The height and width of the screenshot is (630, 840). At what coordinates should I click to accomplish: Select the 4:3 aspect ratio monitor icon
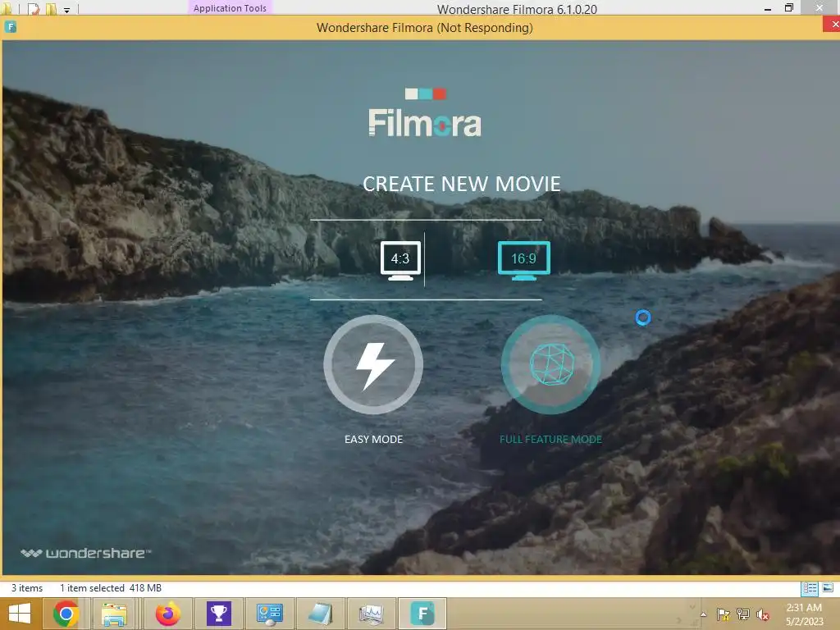click(x=400, y=261)
